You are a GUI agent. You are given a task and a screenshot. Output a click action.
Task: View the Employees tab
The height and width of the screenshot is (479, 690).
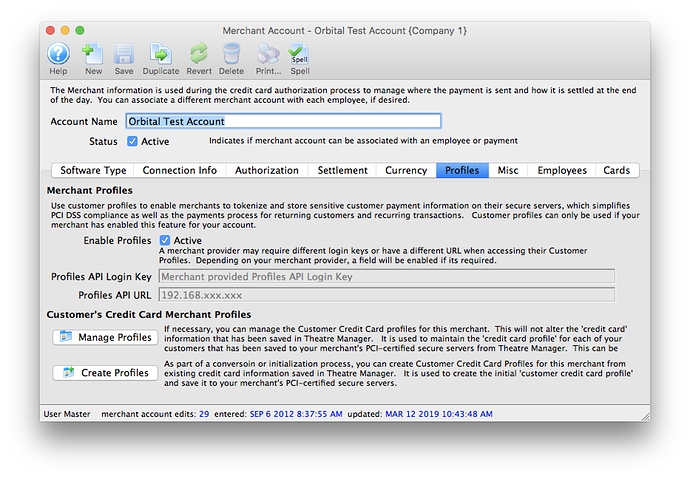(562, 170)
